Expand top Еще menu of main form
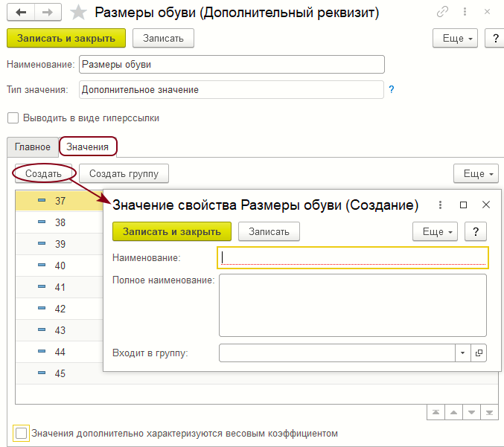The height and width of the screenshot is (447, 504). click(x=455, y=38)
